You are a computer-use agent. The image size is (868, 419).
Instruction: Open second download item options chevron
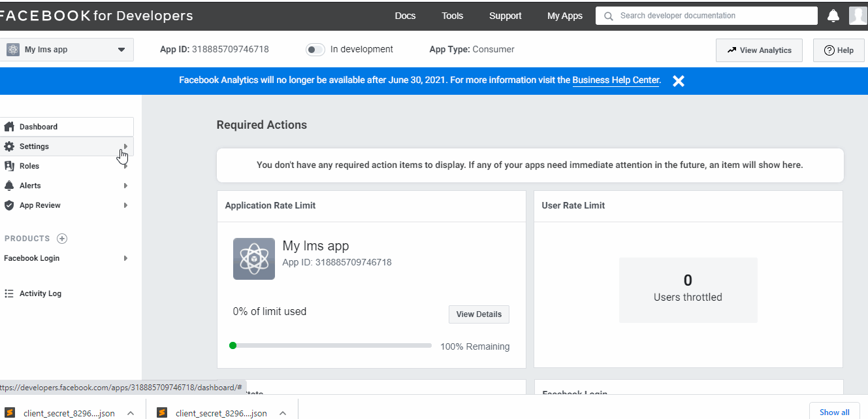pos(283,413)
